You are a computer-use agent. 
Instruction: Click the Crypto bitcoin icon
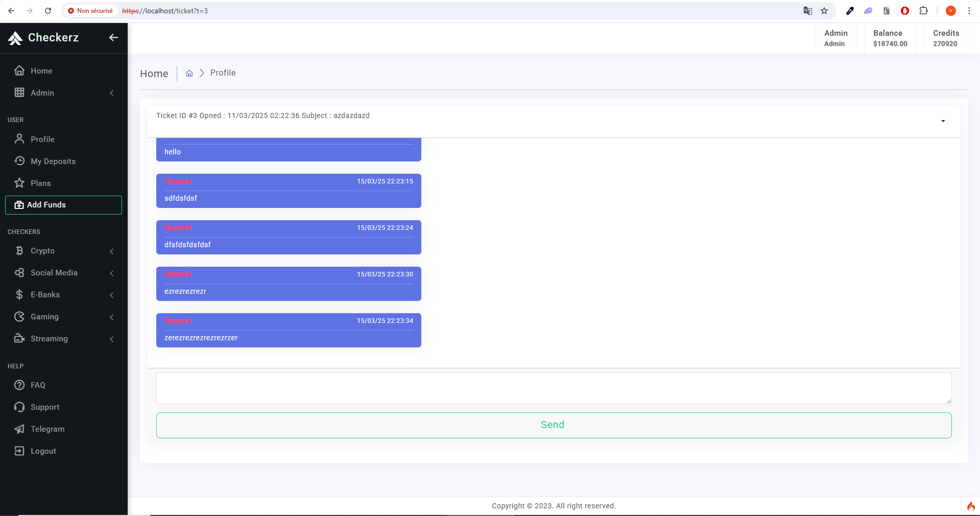coord(19,250)
